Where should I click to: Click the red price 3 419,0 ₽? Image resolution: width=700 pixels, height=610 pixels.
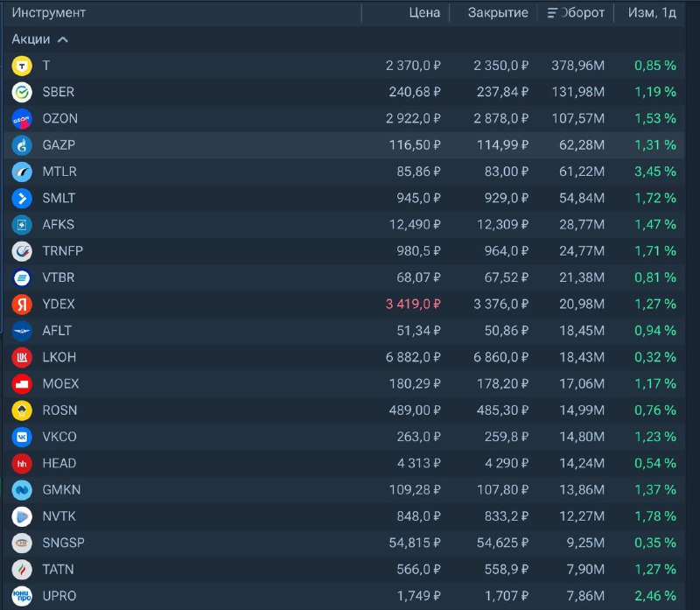point(413,304)
